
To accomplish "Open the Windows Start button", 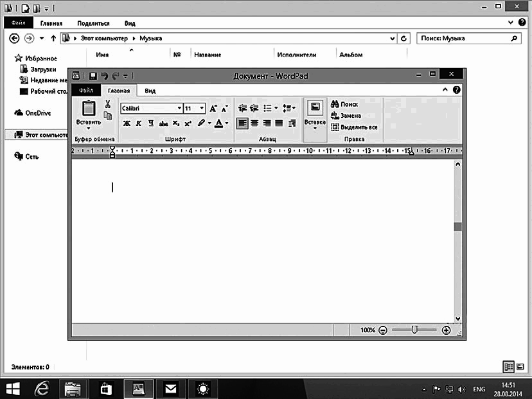I will click(x=13, y=389).
